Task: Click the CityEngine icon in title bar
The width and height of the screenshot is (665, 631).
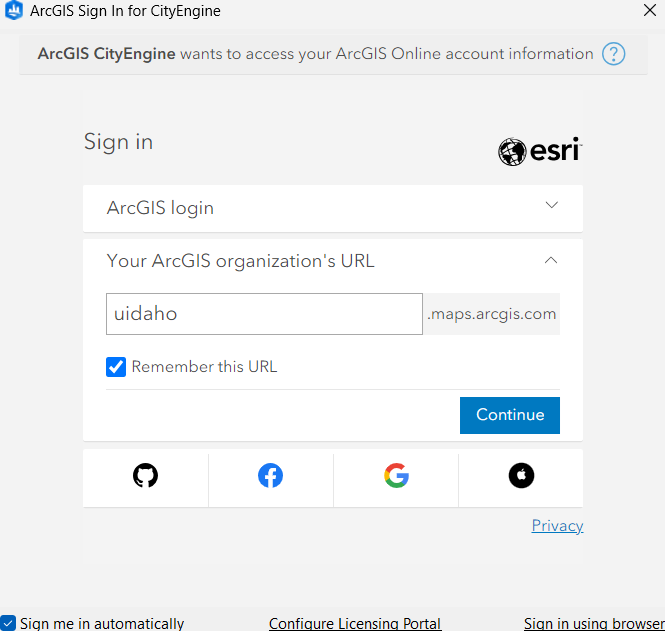Action: [14, 12]
